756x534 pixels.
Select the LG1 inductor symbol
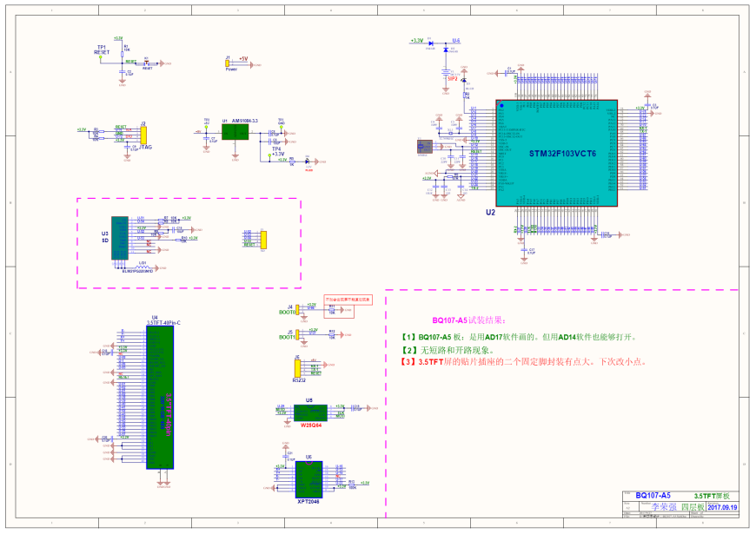point(143,267)
